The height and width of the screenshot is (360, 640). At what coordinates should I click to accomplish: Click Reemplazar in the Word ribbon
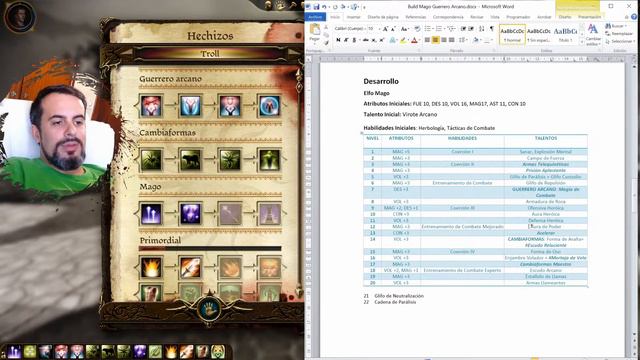coord(620,33)
